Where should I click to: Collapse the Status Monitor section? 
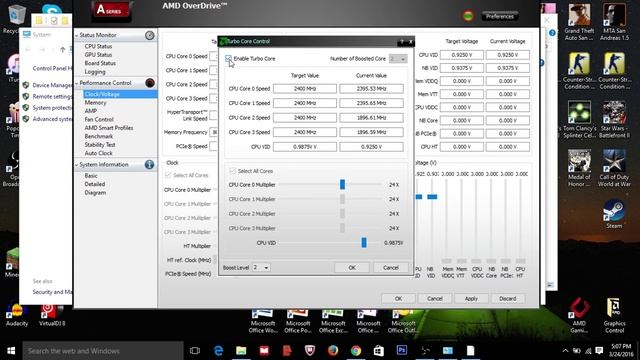coord(76,36)
